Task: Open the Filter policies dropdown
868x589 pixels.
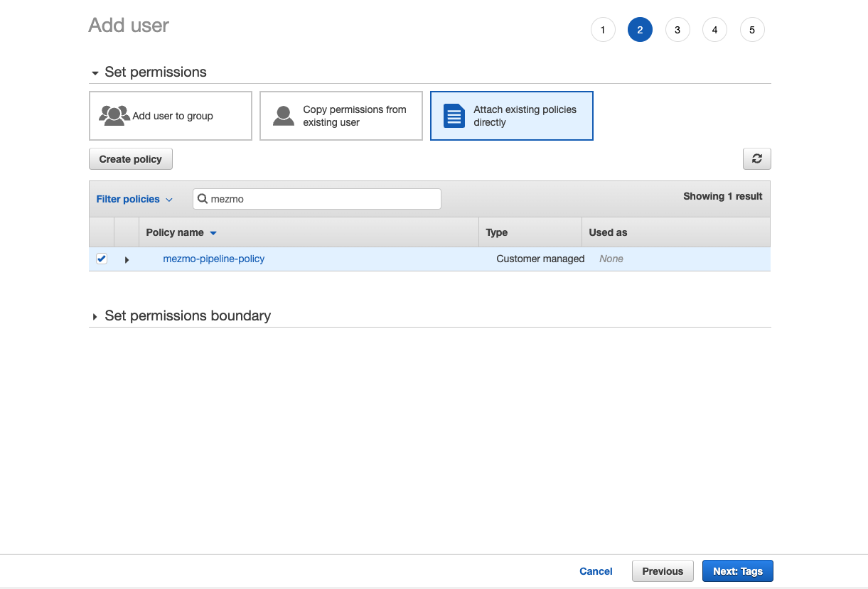Action: (134, 199)
